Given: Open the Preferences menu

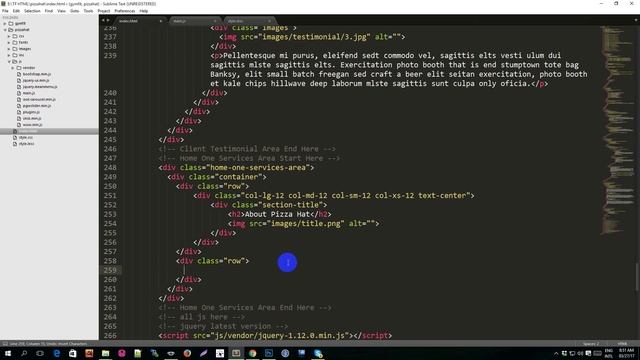Looking at the screenshot, I should tap(124, 11).
